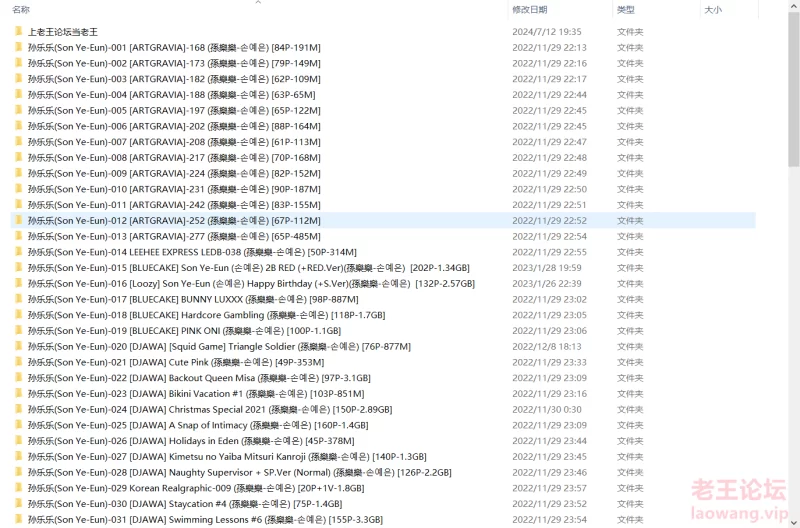Click the date 2024/7/12 19:35
This screenshot has width=800, height=528.
click(547, 32)
